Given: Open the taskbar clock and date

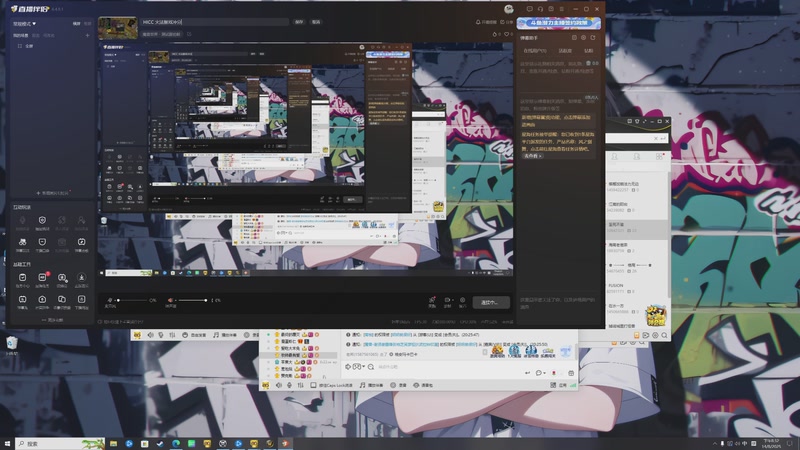Looking at the screenshot, I should [x=771, y=443].
